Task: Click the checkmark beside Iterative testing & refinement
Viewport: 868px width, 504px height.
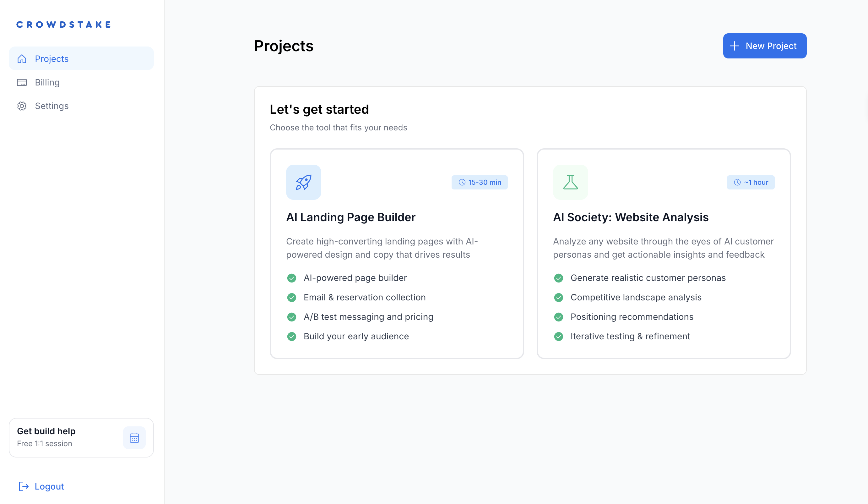Action: (559, 336)
